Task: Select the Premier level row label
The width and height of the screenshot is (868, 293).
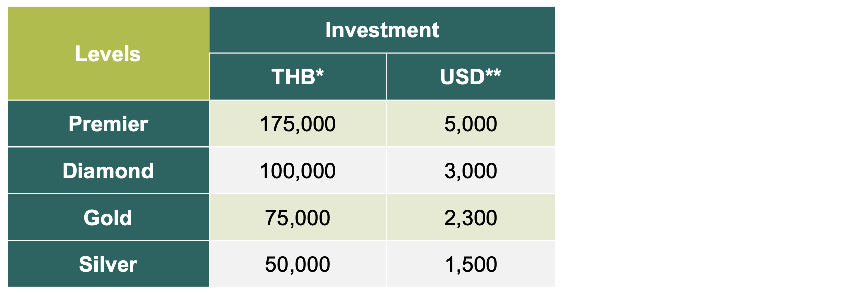Action: tap(108, 124)
